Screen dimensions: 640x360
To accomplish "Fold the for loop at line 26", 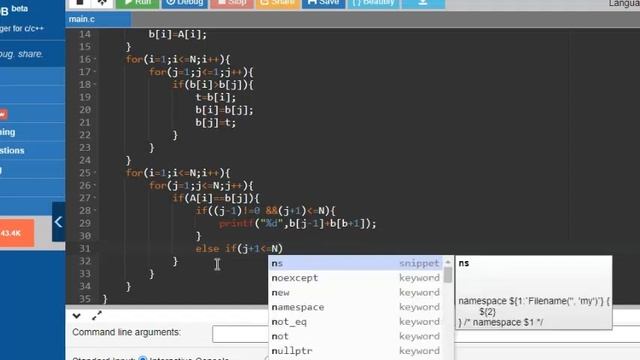I will pos(95,186).
